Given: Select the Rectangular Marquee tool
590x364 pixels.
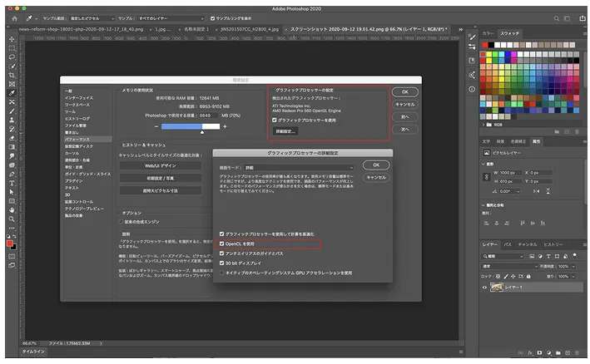Looking at the screenshot, I should tap(12, 48).
